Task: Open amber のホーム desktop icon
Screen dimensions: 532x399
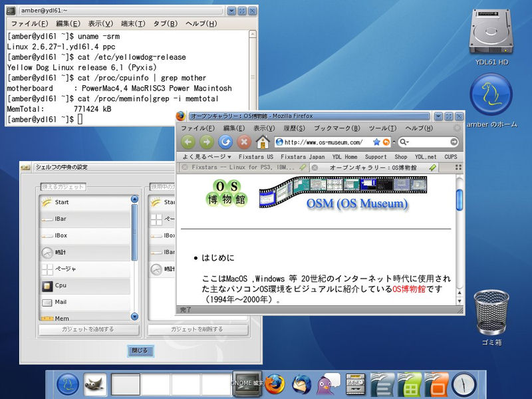Action: coord(491,100)
